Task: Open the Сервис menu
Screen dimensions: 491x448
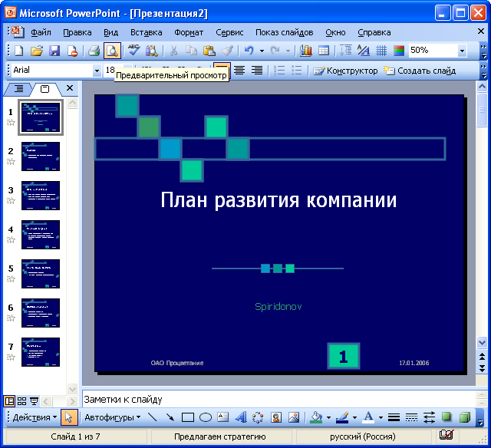Action: coord(229,32)
